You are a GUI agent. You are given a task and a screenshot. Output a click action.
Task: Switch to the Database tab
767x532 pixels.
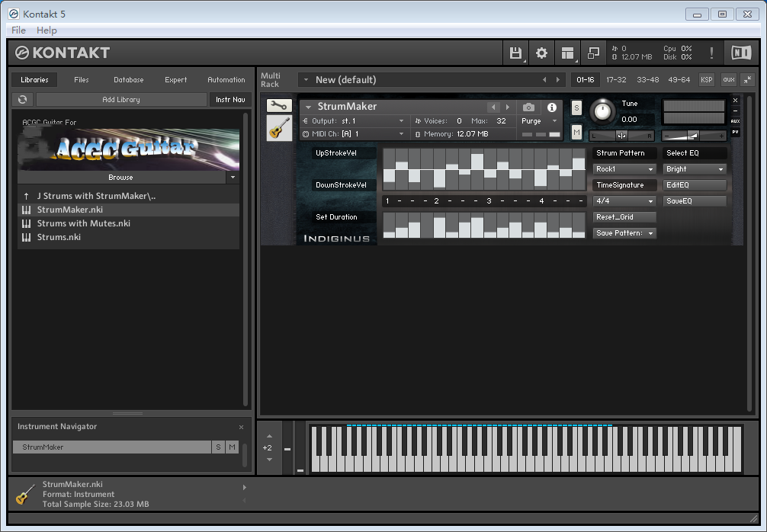point(129,80)
